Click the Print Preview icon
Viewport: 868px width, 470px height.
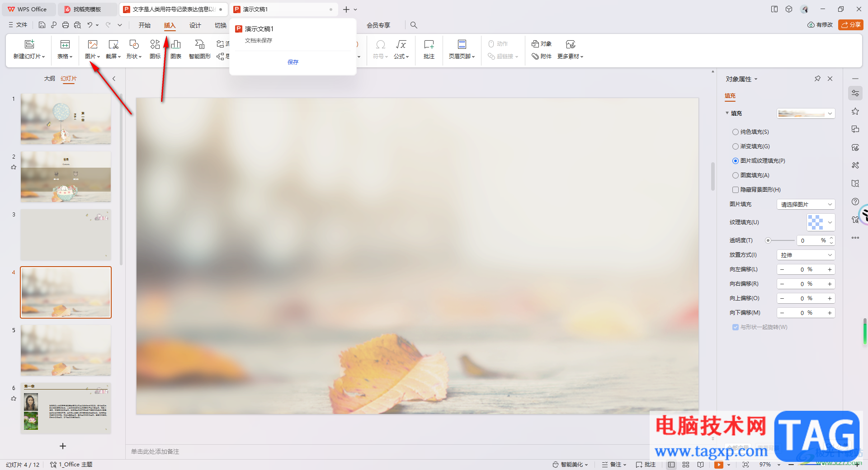(x=77, y=25)
